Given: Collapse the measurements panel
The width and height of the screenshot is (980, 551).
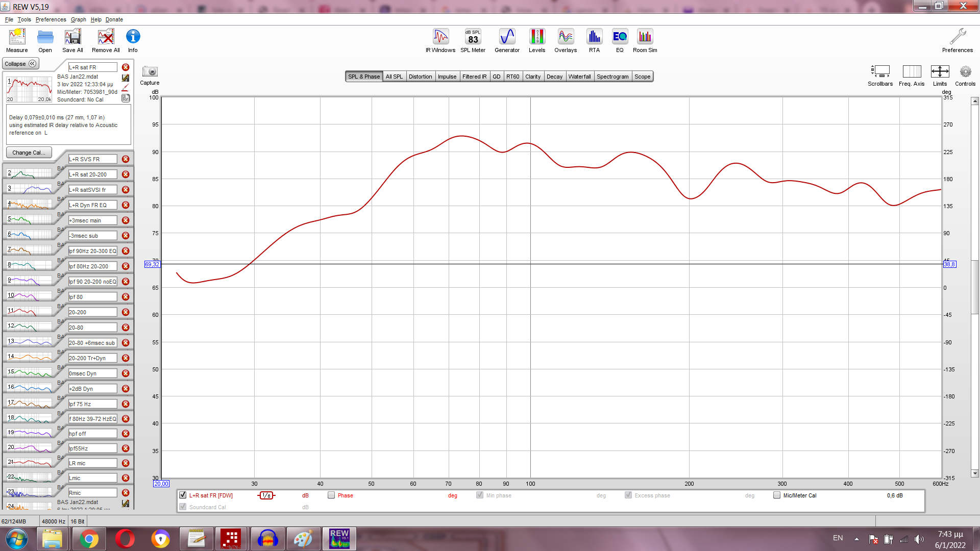Looking at the screenshot, I should coord(20,64).
